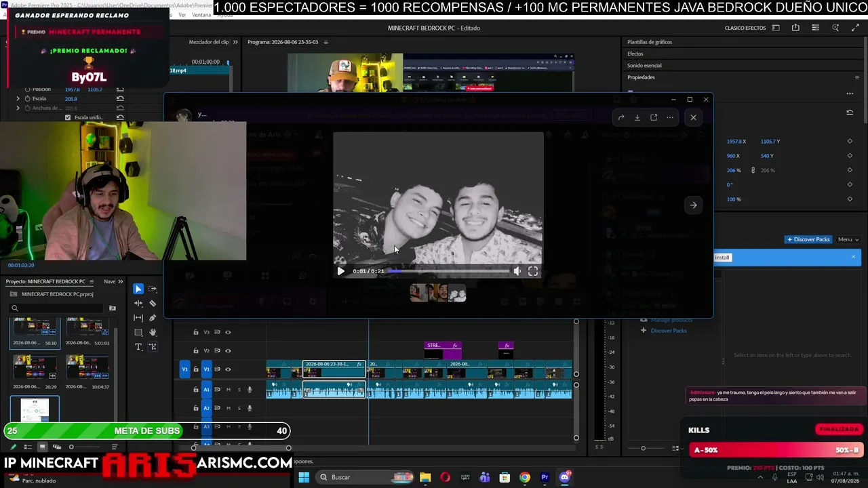Open the Menu dropdown beside Discover Packs
Viewport: 868px width, 488px height.
coord(848,239)
